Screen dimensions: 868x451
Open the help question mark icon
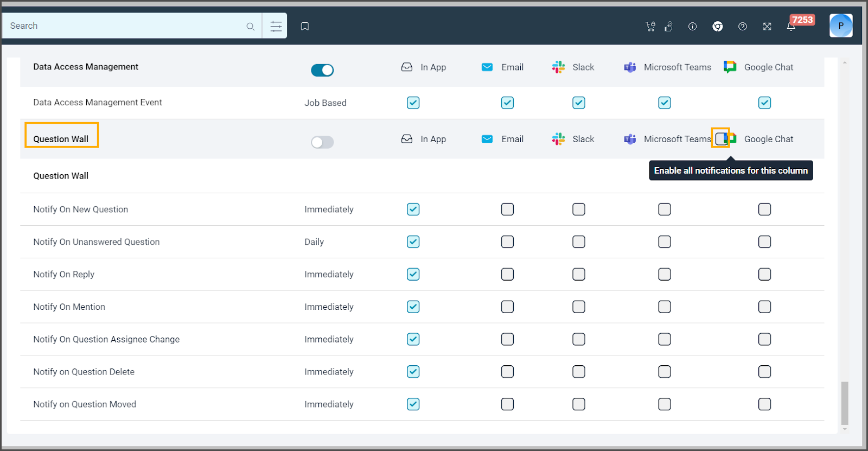(x=742, y=27)
